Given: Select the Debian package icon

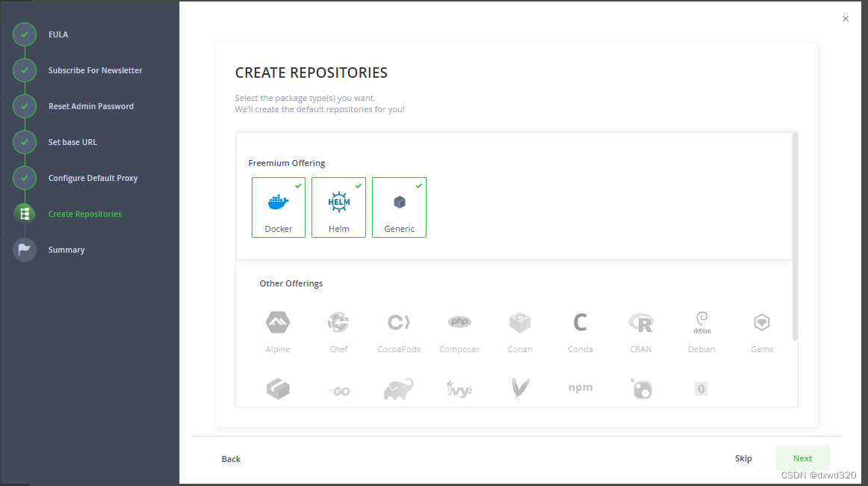Looking at the screenshot, I should 702,322.
